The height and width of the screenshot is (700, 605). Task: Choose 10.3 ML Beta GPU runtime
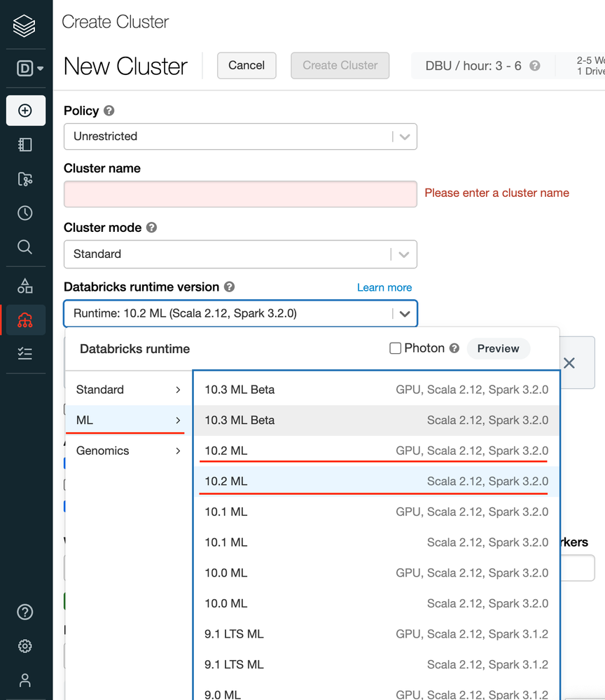[x=376, y=390]
